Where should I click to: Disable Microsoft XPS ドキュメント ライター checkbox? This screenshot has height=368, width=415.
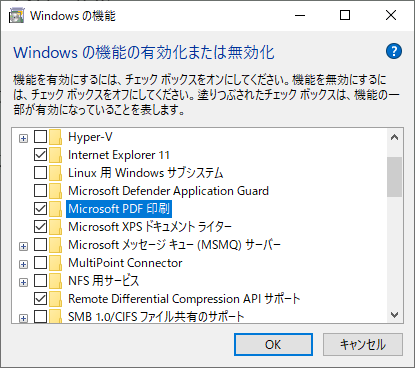[40, 227]
